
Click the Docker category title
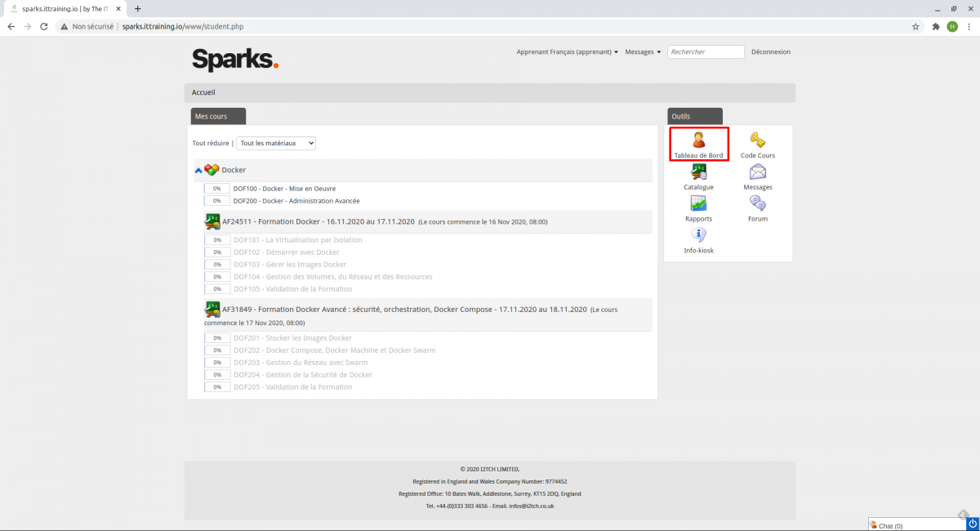[x=234, y=170]
